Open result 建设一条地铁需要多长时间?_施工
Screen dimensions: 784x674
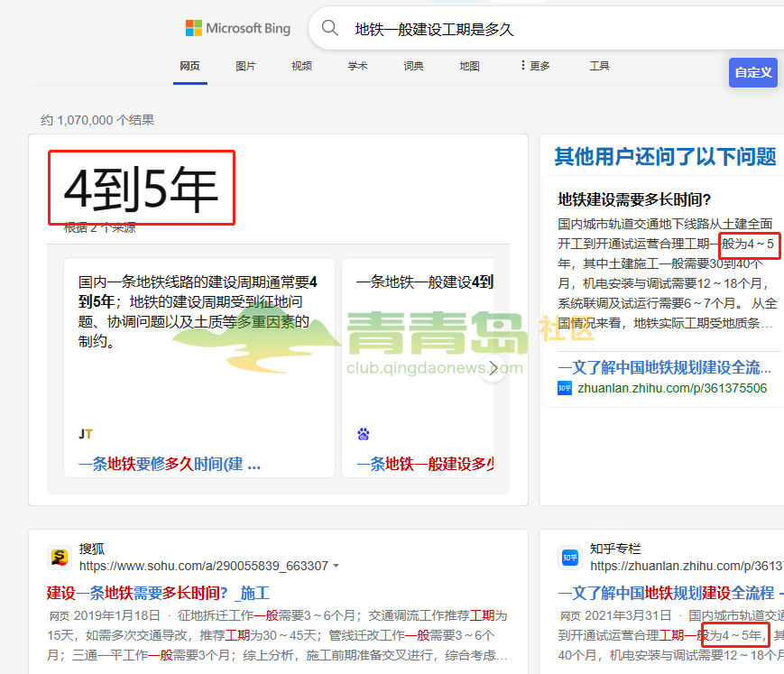[158, 593]
